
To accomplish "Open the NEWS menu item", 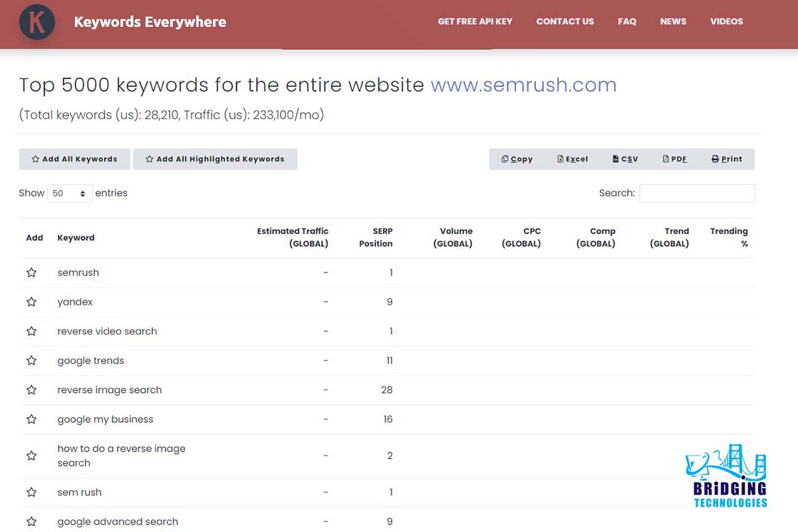I will tap(673, 21).
